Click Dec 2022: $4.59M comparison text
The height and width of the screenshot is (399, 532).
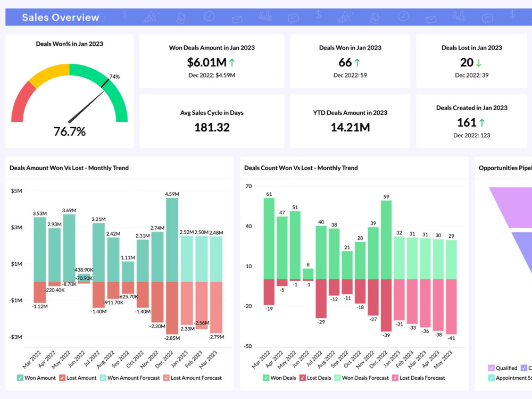pos(212,76)
